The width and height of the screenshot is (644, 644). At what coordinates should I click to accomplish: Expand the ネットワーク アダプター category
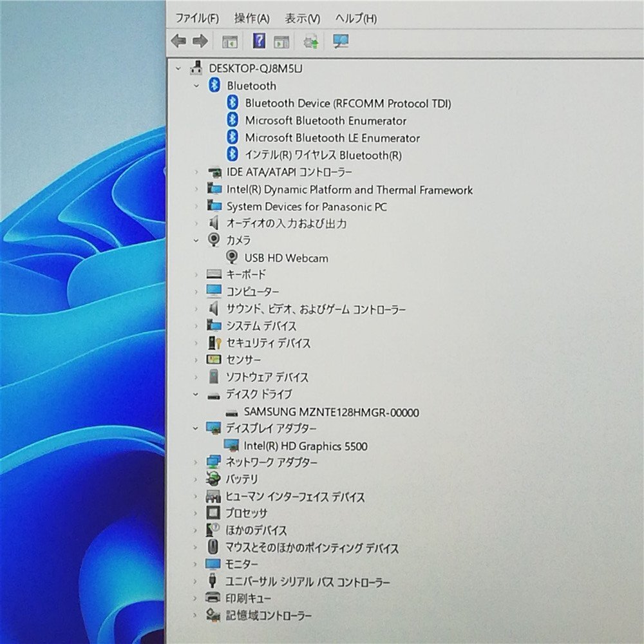pos(196,462)
